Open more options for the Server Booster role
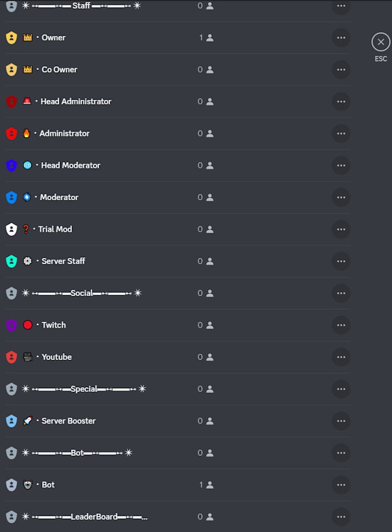This screenshot has width=392, height=532. (x=341, y=421)
